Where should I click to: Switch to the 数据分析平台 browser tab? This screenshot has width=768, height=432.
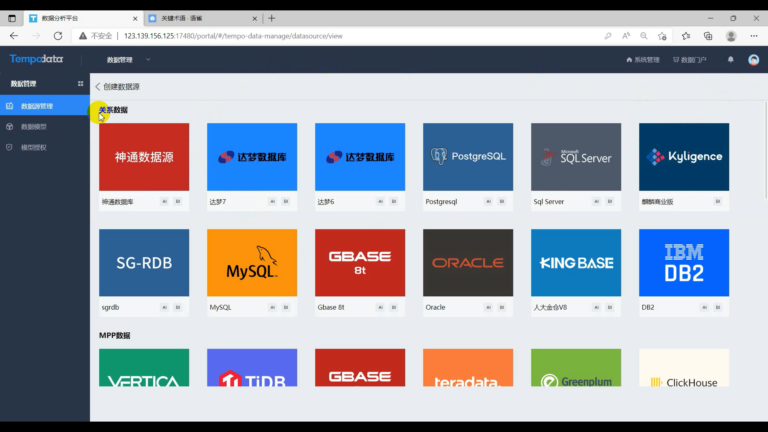tap(82, 18)
